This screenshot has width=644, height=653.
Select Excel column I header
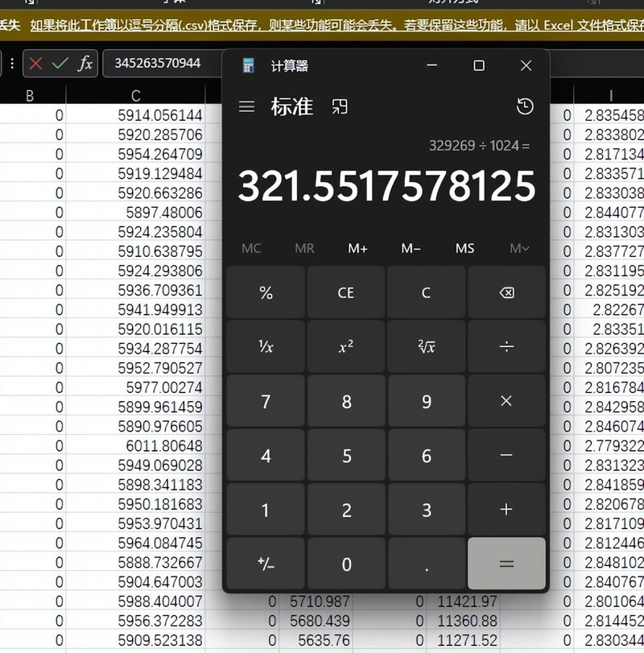tap(610, 96)
